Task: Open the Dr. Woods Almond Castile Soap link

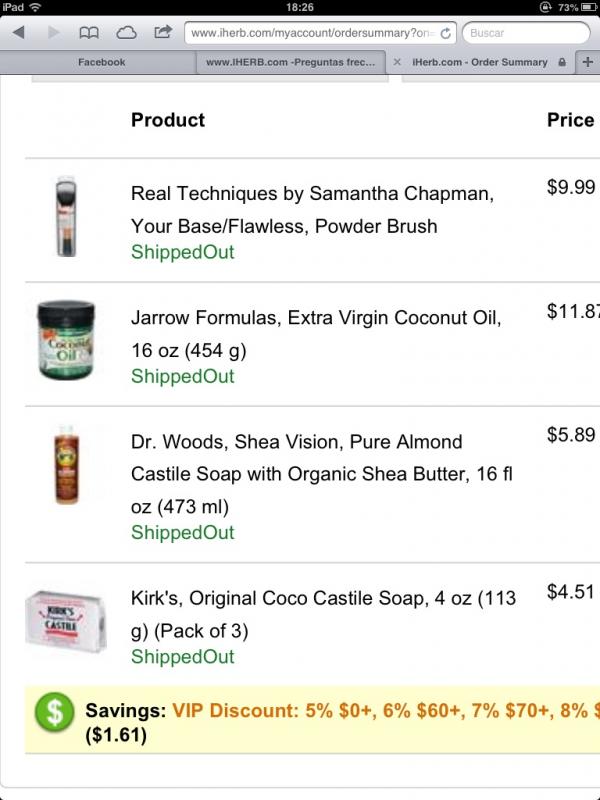Action: click(x=322, y=474)
